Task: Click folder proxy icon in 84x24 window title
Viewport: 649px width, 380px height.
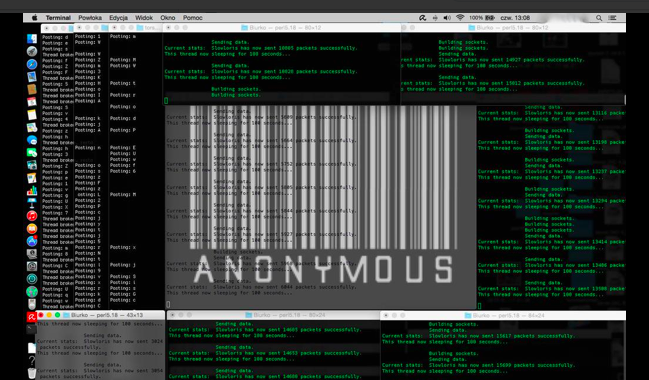Action: (x=468, y=315)
